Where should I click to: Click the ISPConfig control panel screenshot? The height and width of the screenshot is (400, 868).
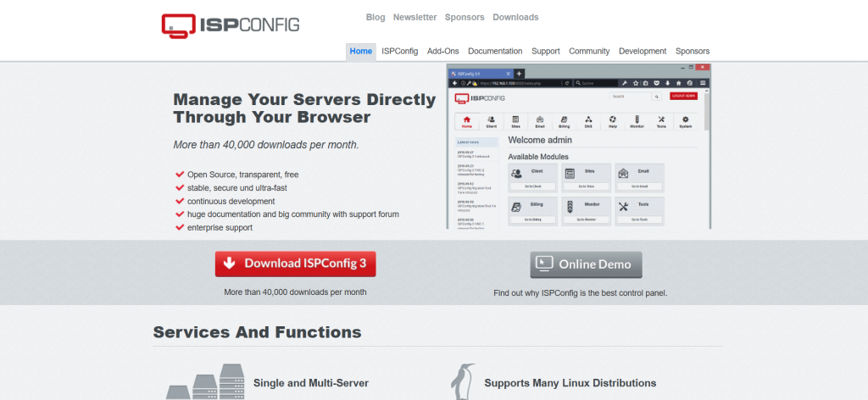point(579,147)
